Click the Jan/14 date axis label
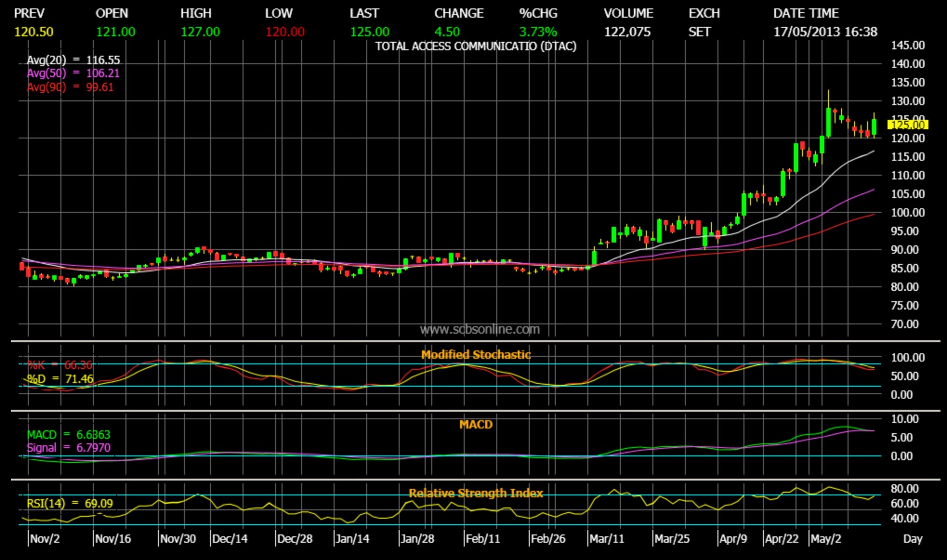This screenshot has height=560, width=947. 352,539
